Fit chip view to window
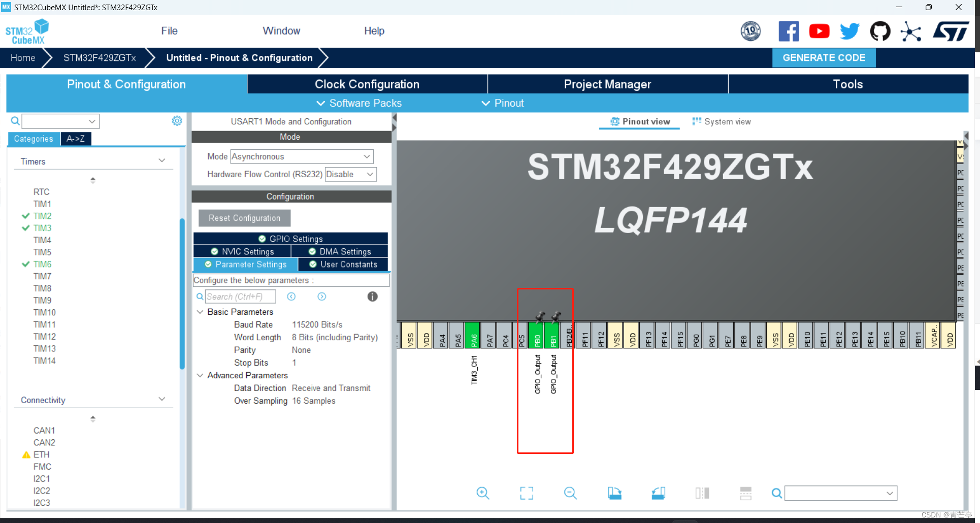 point(527,493)
